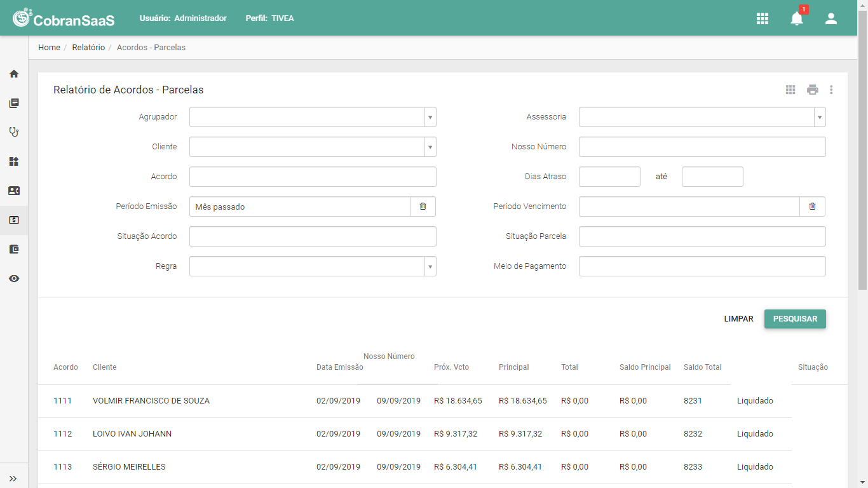The width and height of the screenshot is (868, 488).
Task: Click the Acordo input field
Action: click(x=313, y=177)
